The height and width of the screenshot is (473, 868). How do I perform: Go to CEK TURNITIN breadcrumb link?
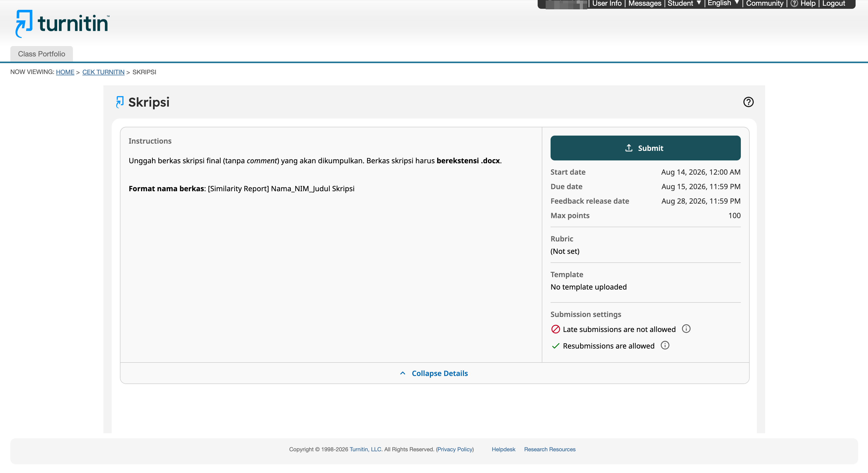tap(103, 72)
